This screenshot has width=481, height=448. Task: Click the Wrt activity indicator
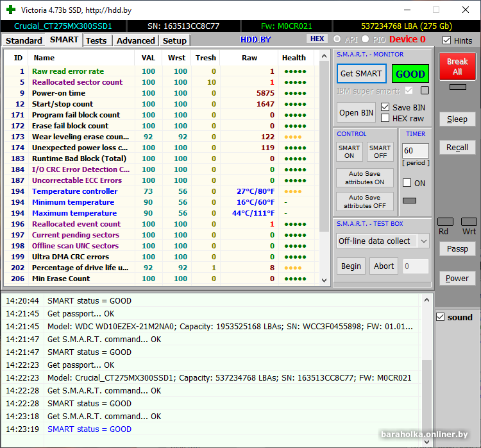(469, 221)
